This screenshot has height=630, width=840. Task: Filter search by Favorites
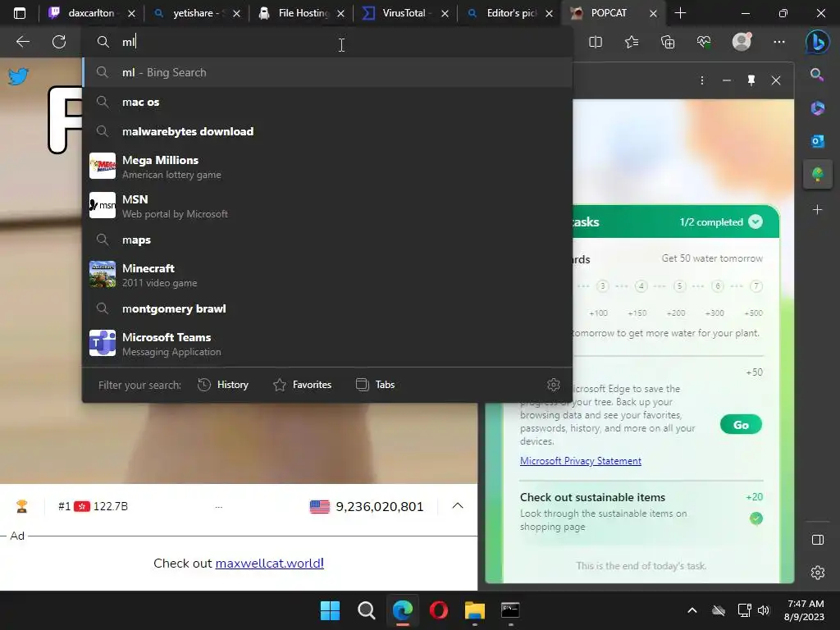pos(302,385)
